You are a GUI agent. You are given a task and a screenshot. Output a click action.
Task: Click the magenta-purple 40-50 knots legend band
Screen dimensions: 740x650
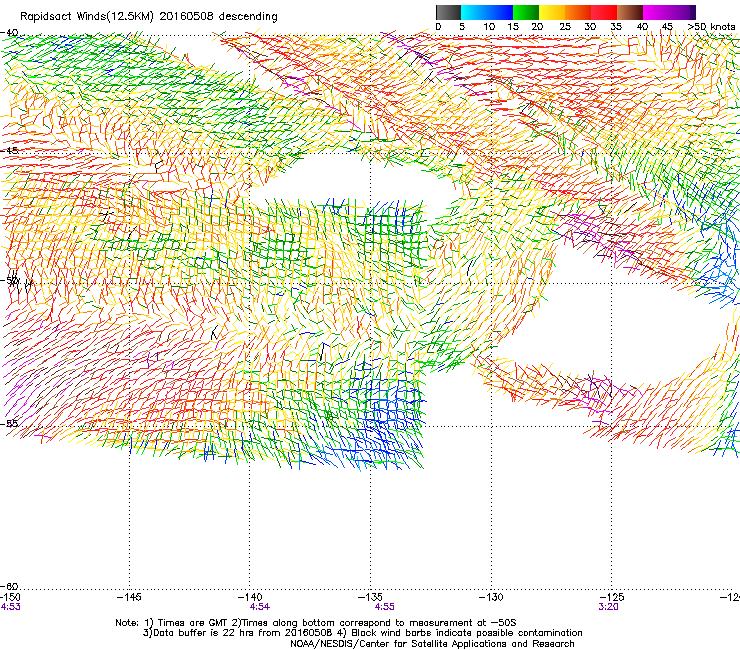[669, 12]
